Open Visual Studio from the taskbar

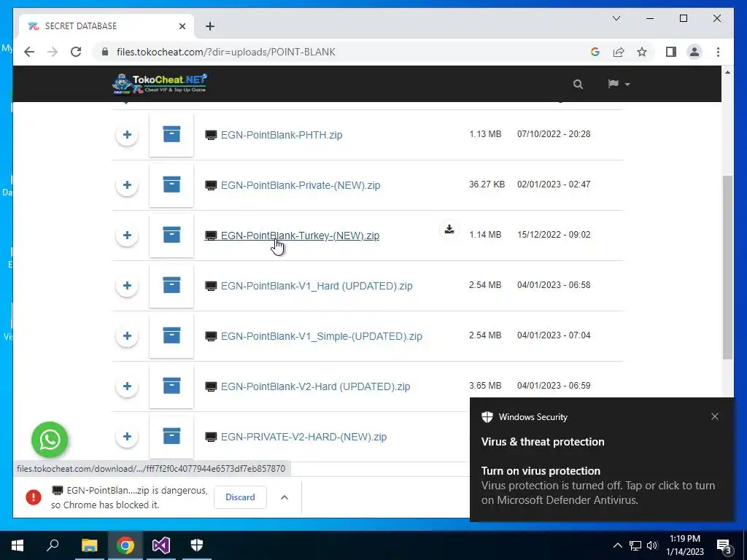click(161, 545)
